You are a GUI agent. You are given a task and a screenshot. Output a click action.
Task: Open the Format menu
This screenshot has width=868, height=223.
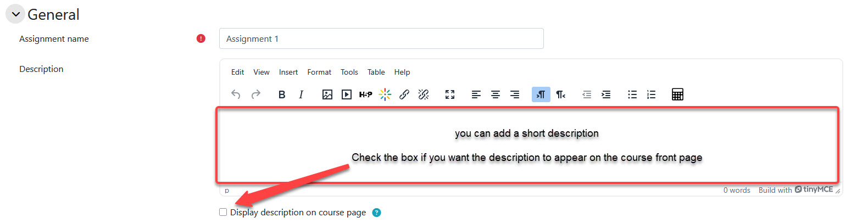319,72
